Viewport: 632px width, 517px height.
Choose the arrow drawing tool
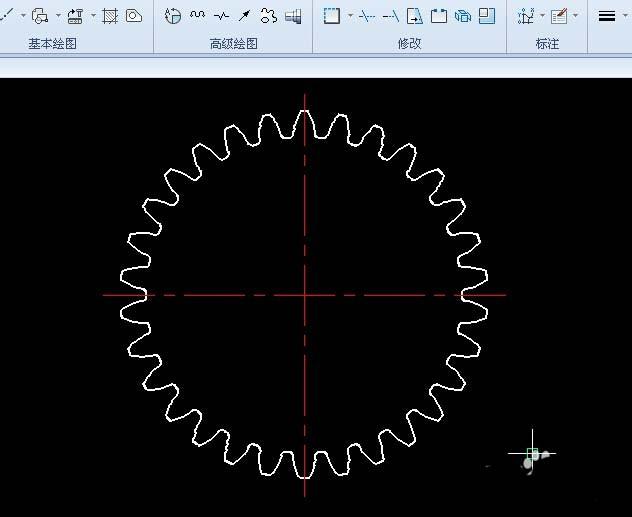[244, 16]
